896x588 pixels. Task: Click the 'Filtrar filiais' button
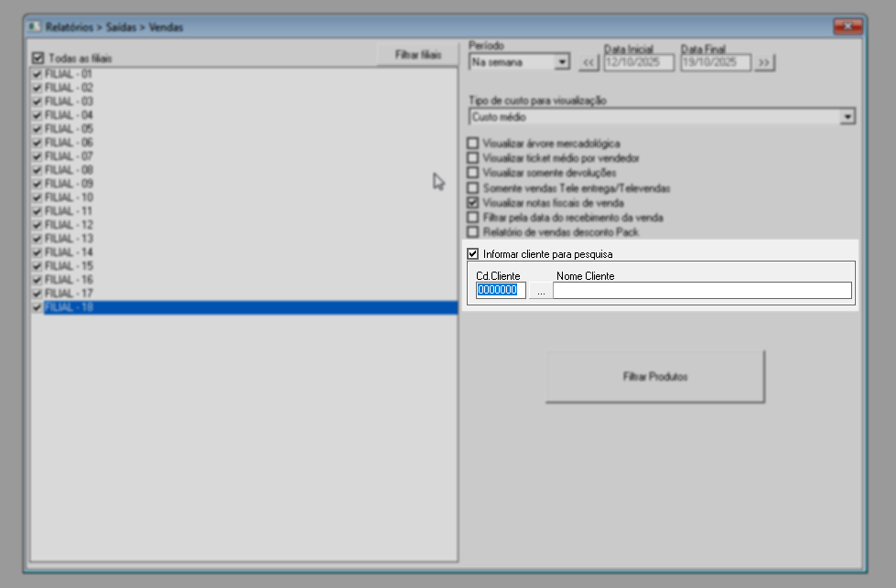pos(417,55)
